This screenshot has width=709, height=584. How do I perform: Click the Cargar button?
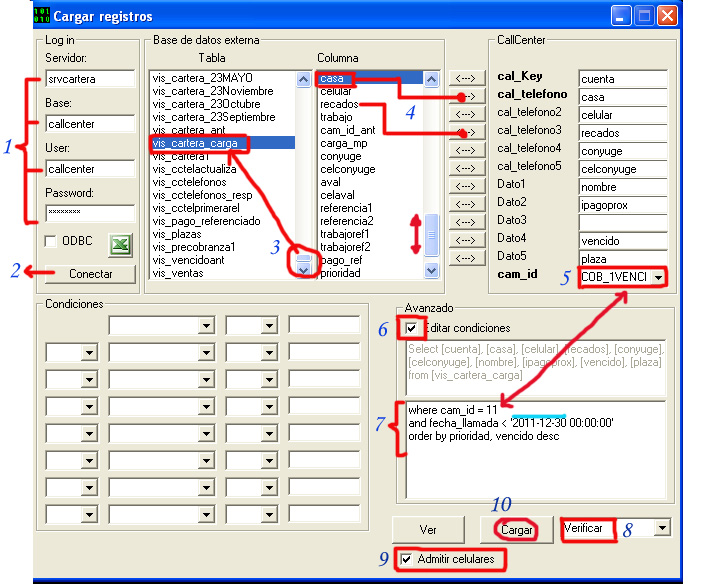tap(516, 530)
